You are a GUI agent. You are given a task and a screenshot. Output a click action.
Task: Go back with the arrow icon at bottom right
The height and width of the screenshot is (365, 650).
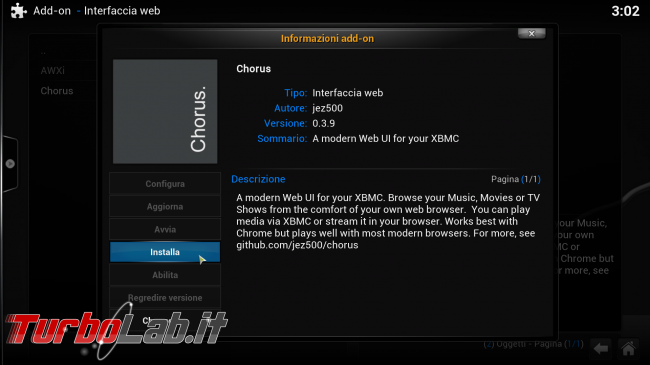601,349
